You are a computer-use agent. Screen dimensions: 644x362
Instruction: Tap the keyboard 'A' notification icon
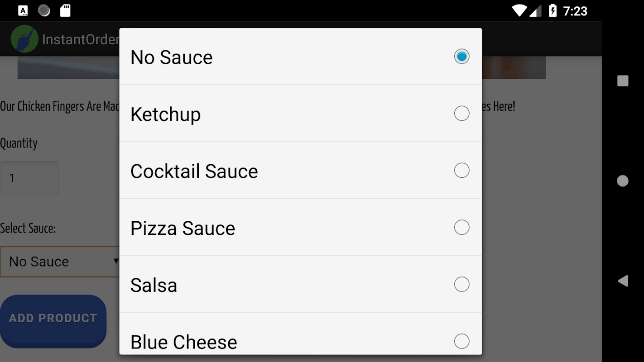click(23, 10)
